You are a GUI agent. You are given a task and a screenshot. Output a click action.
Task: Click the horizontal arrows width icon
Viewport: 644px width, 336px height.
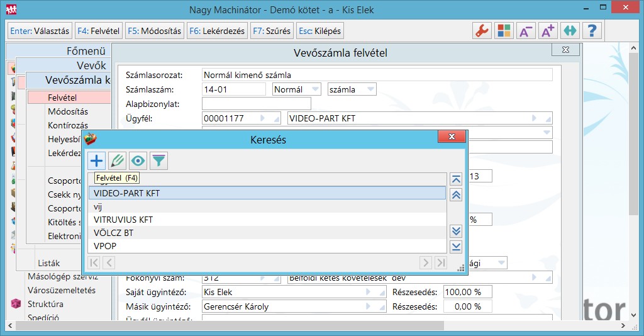click(569, 31)
